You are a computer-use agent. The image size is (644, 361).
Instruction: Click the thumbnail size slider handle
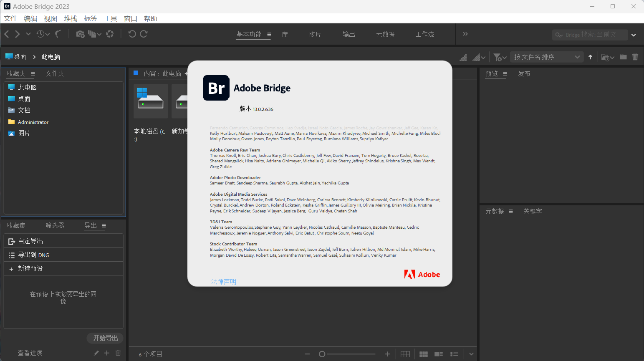click(322, 354)
